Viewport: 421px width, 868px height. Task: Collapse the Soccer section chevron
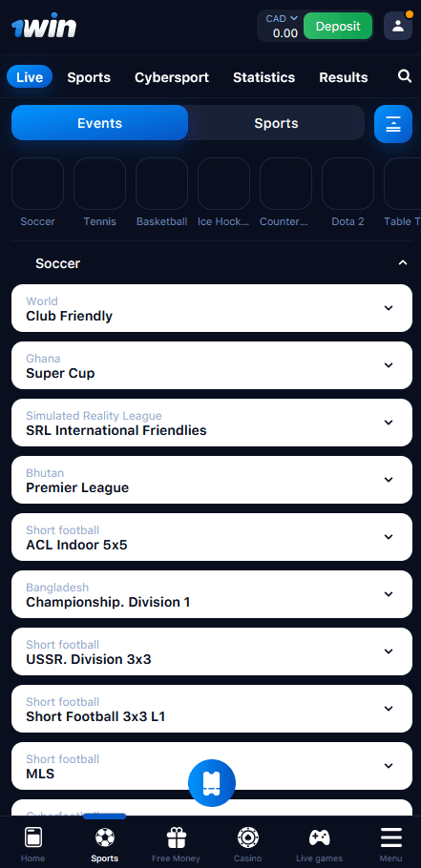click(x=403, y=263)
